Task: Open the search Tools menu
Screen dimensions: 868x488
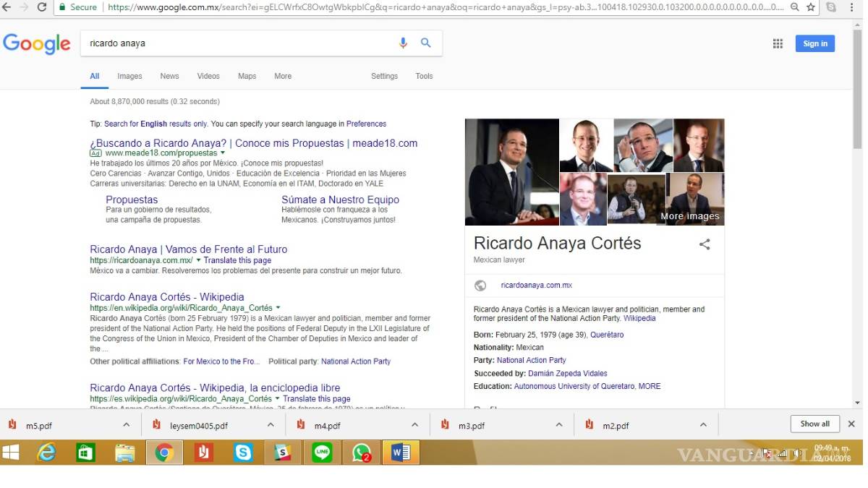Action: [424, 76]
